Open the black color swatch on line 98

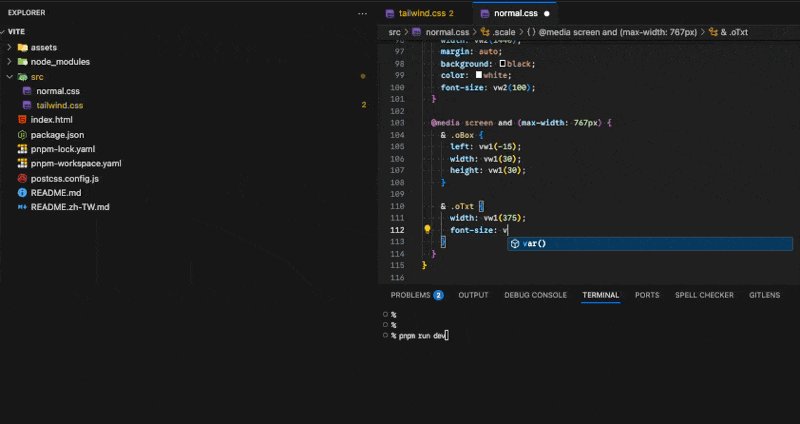(503, 64)
